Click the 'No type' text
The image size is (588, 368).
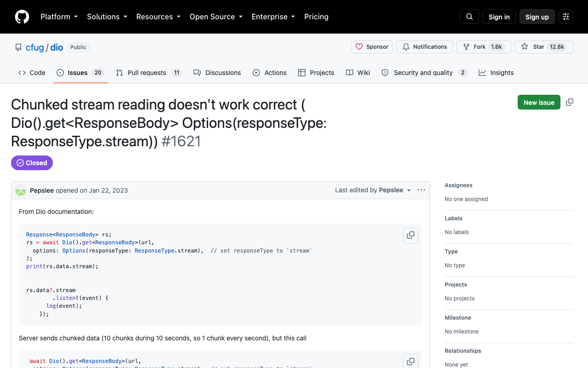pyautogui.click(x=455, y=265)
